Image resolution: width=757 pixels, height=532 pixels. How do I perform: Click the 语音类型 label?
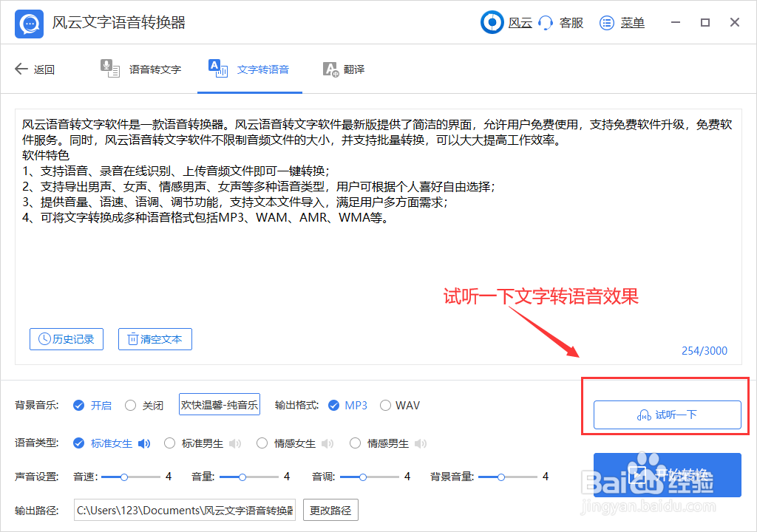coord(37,443)
